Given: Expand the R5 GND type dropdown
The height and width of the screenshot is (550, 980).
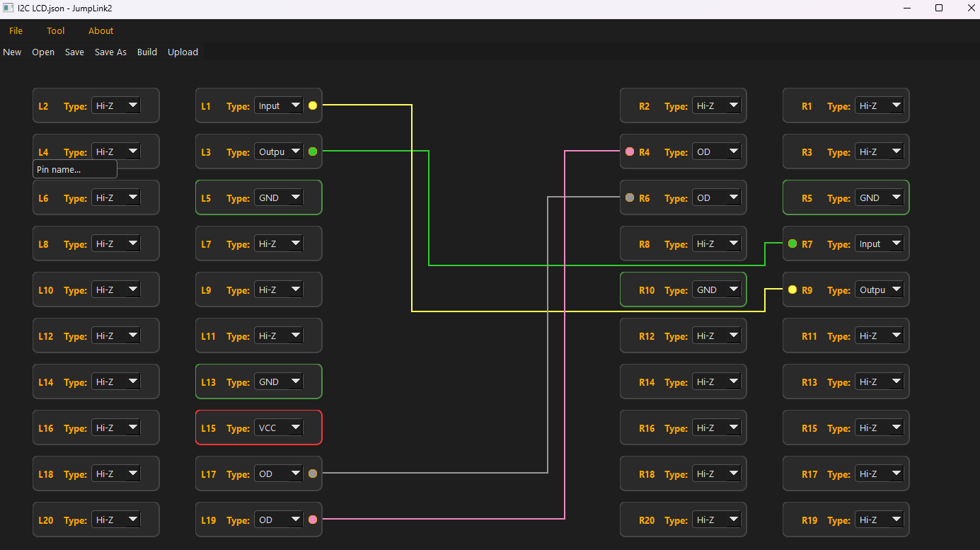Looking at the screenshot, I should (x=880, y=197).
